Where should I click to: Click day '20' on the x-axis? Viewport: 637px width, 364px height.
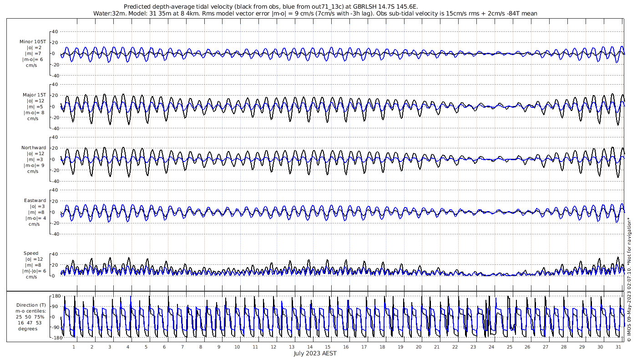[x=418, y=347]
